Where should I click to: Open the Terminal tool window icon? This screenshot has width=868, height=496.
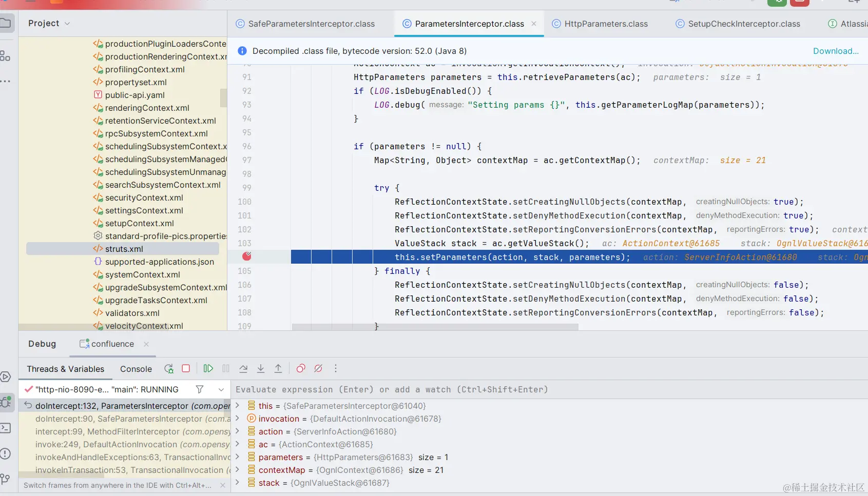click(x=5, y=428)
